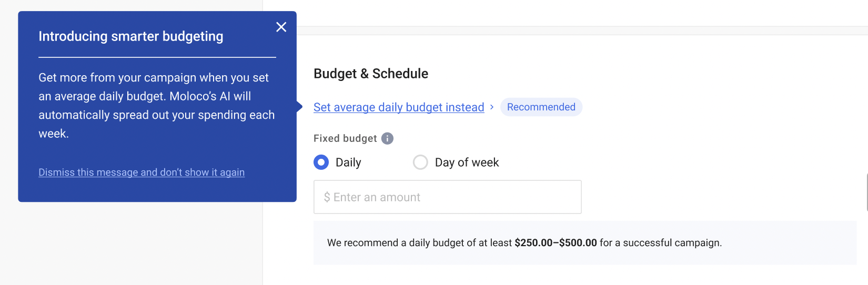Click the popup's pointer arrow tip
868x285 pixels.
click(300, 107)
